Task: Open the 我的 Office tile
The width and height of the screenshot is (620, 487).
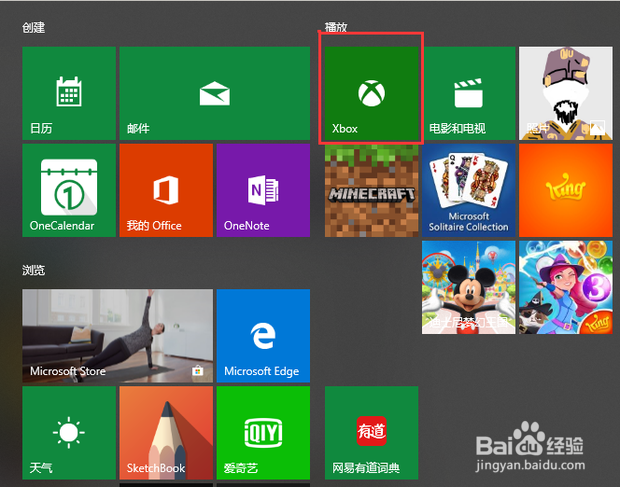Action: pyautogui.click(x=166, y=190)
